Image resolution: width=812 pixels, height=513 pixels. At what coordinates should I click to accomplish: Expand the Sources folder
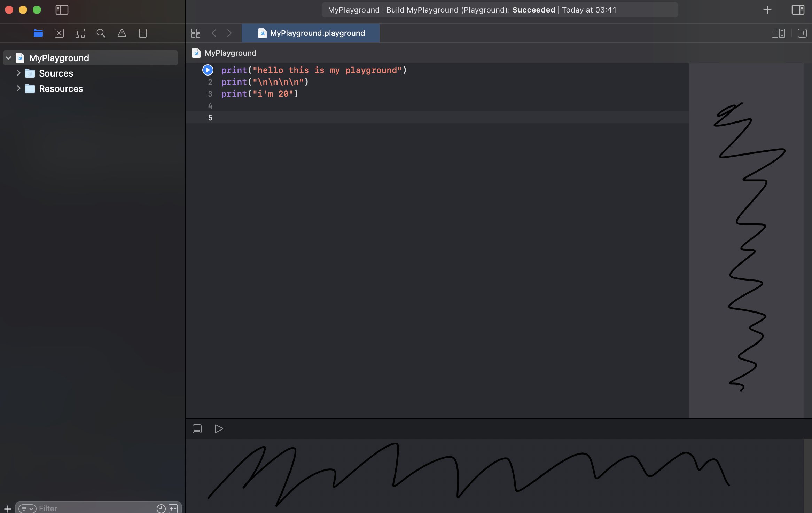click(x=19, y=73)
